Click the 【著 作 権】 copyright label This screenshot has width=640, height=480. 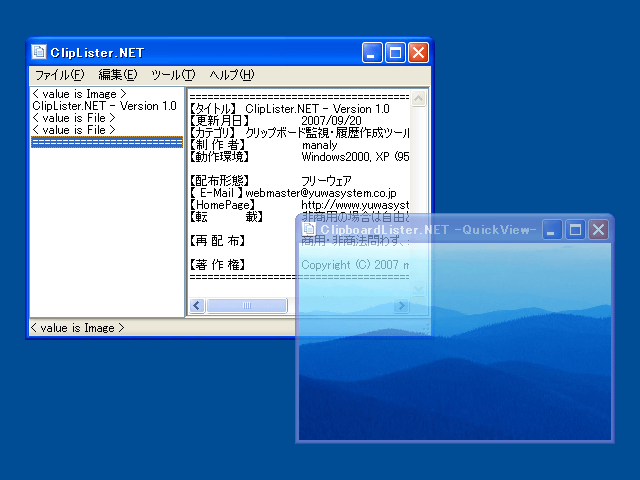coord(218,265)
